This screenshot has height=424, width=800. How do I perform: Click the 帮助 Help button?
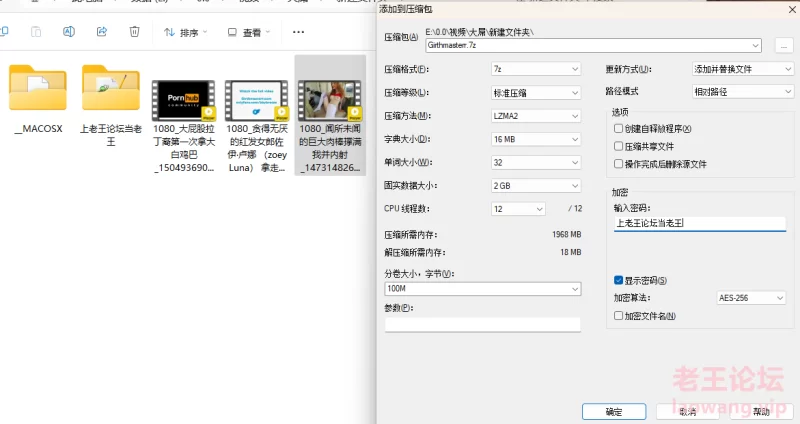click(x=761, y=412)
